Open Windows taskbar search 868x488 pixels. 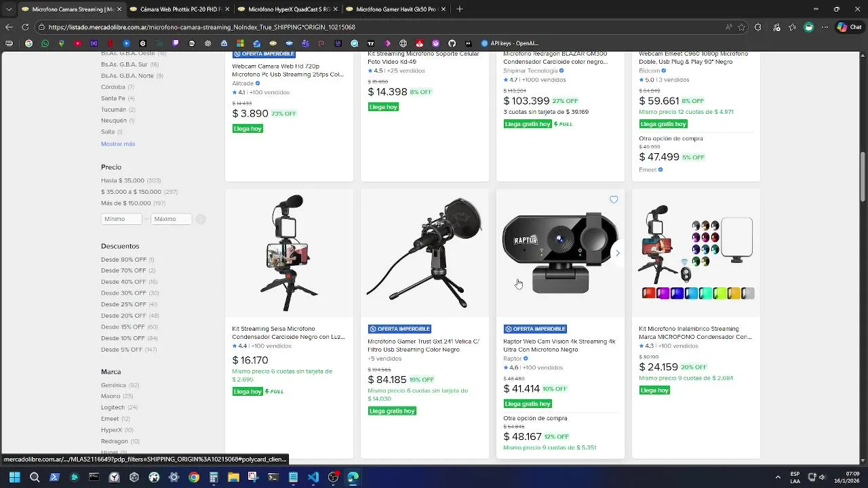click(x=35, y=477)
